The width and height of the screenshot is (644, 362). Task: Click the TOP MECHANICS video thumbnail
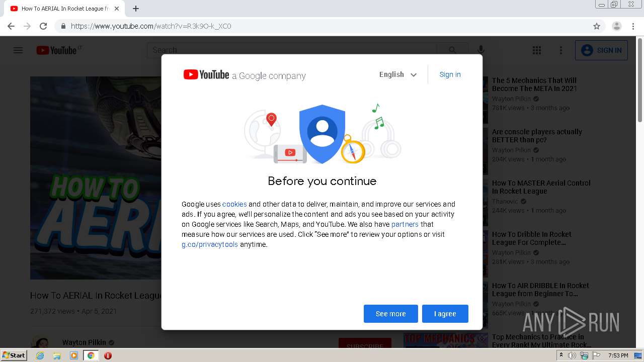(x=446, y=340)
